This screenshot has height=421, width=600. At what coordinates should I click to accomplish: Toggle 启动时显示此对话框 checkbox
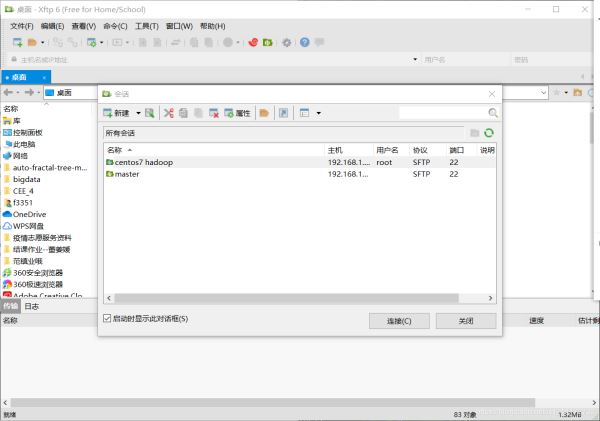[108, 319]
